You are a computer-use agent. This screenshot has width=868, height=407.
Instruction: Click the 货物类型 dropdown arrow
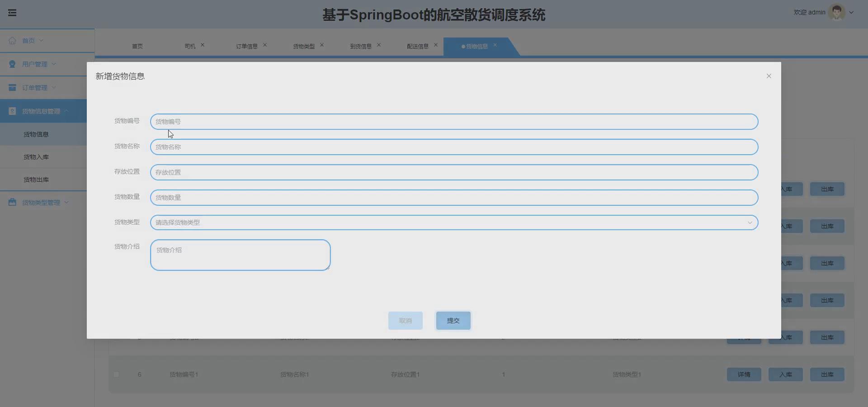[x=750, y=222]
